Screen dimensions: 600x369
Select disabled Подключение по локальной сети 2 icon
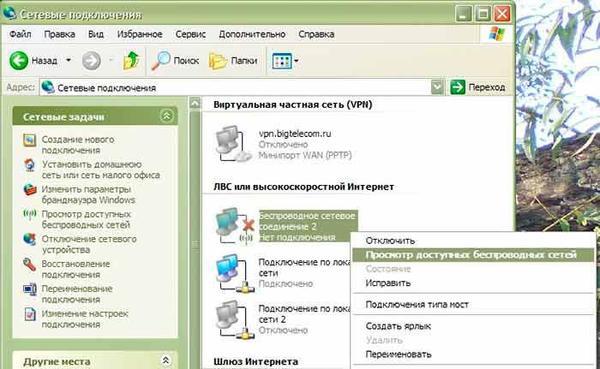tap(235, 320)
